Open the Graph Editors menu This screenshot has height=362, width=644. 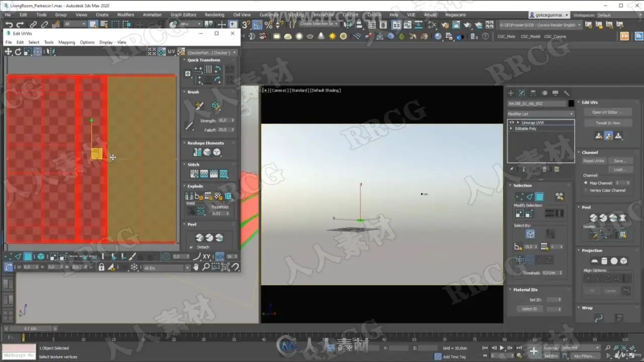click(x=183, y=15)
